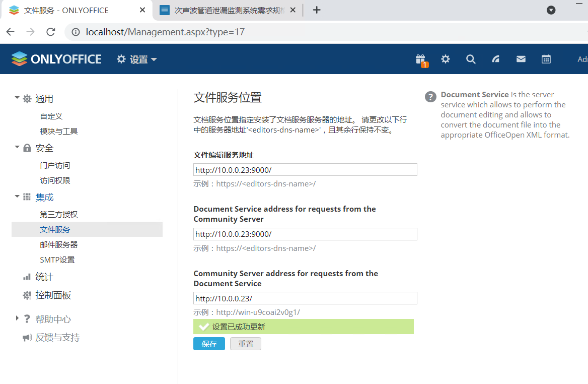Open the Mail envelope icon
The height and width of the screenshot is (384, 588).
coord(521,59)
